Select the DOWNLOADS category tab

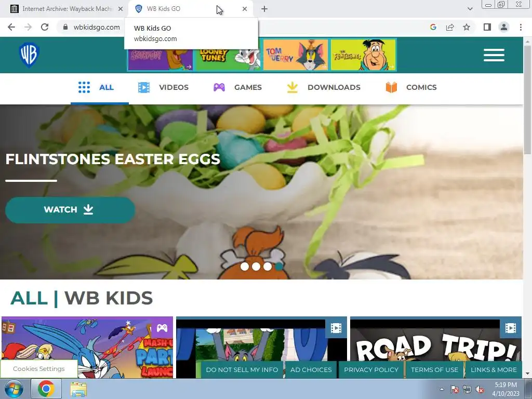[x=323, y=87]
